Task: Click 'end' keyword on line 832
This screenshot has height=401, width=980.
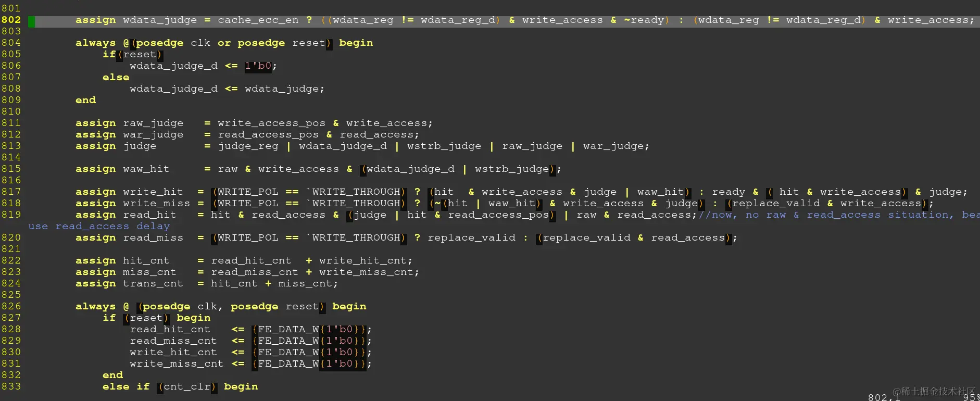Action: (113, 375)
